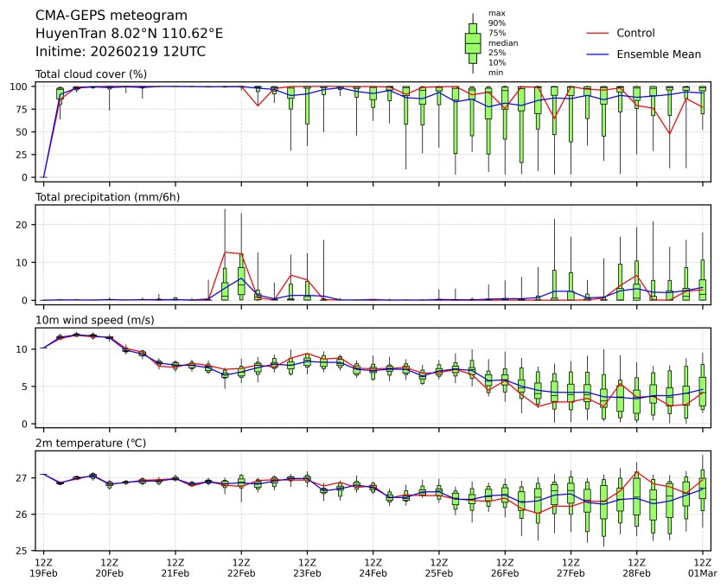Click the 12Z 22Feb time axis label
Viewport: 727px width, 588px height.
[241, 567]
